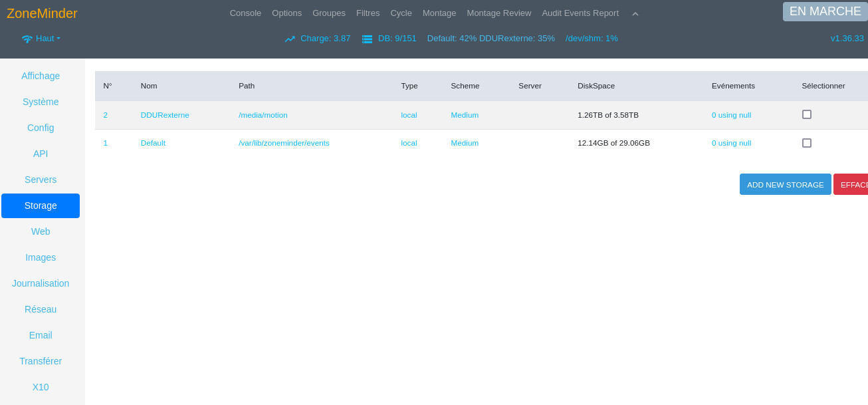Click the Path column header
The image size is (868, 405).
(x=247, y=86)
